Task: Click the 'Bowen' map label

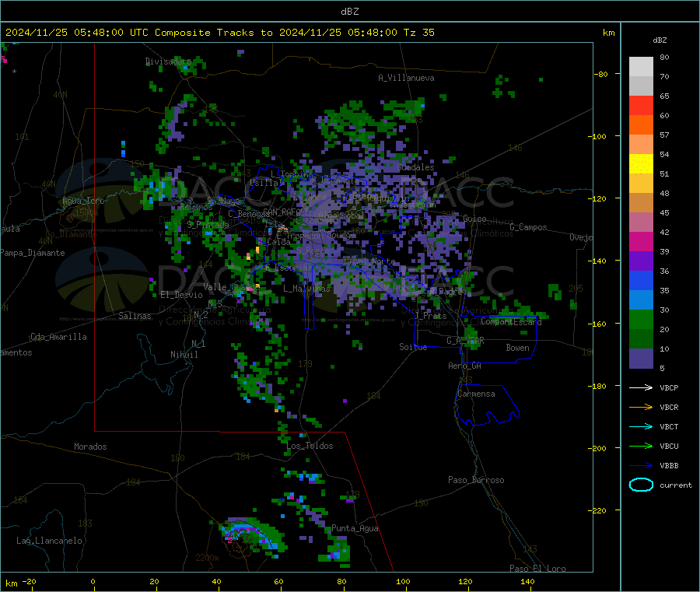Action: [518, 347]
